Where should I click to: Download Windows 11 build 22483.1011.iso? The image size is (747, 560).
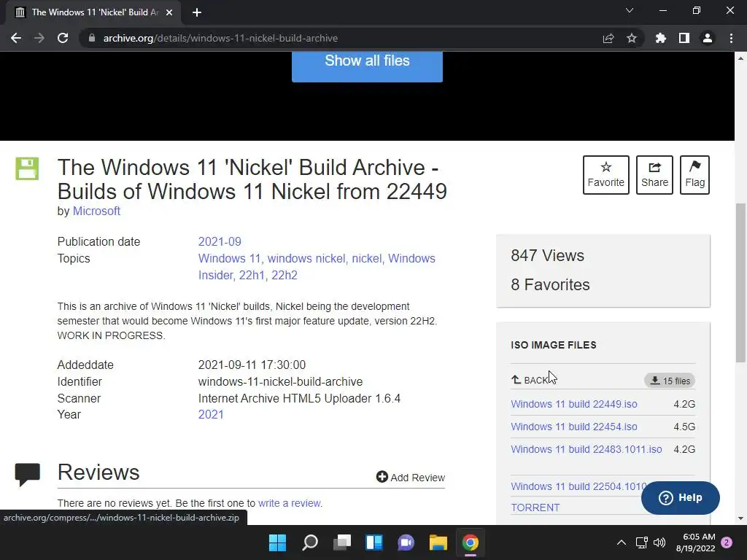point(586,449)
